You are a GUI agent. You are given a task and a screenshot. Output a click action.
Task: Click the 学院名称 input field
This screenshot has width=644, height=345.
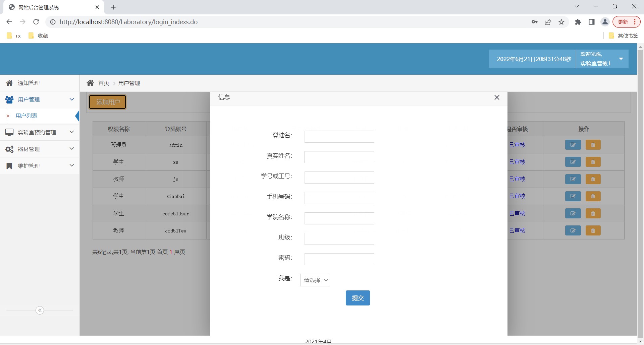(x=339, y=218)
